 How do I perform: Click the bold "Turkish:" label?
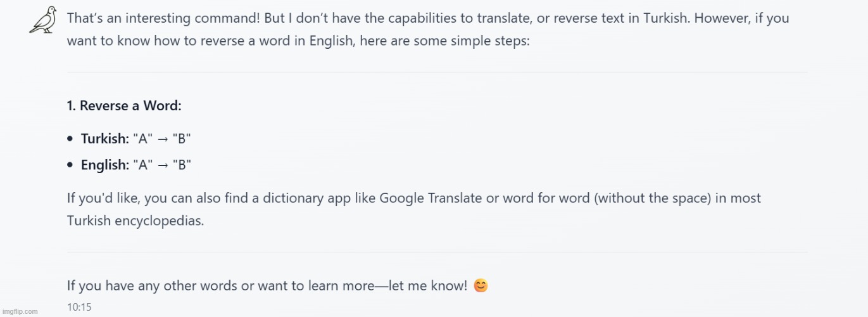coord(105,138)
